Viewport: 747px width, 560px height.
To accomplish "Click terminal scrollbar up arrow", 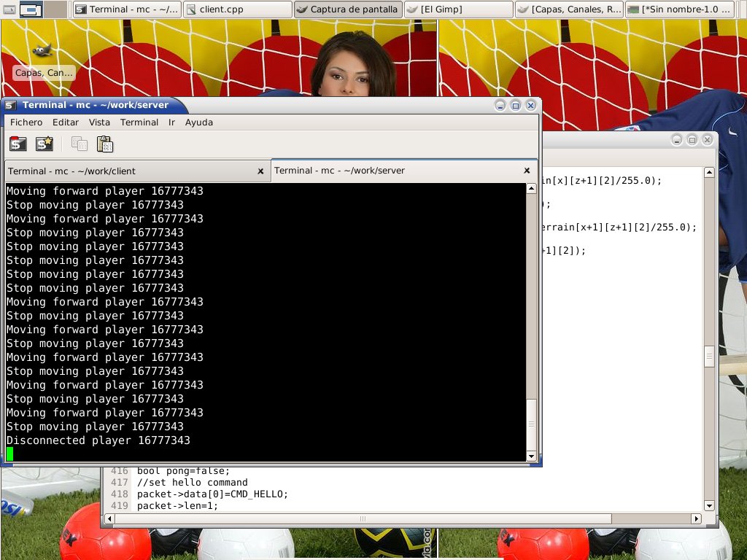I will (531, 189).
